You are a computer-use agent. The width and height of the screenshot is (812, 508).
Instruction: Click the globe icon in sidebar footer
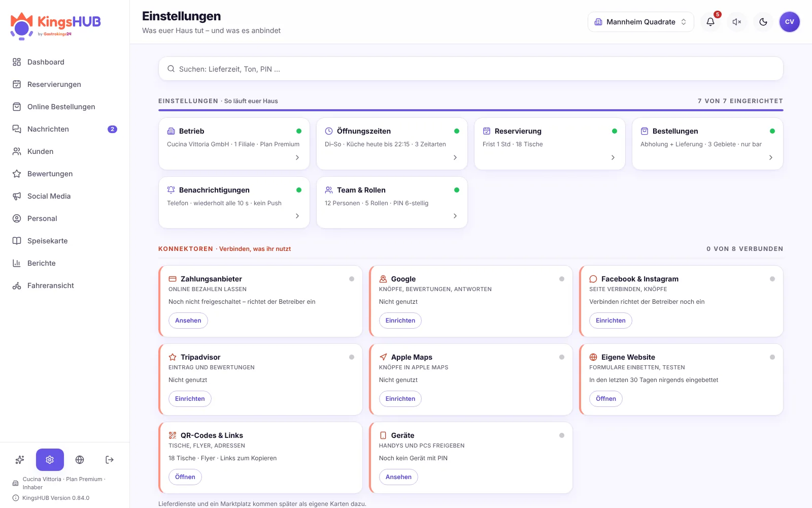coord(80,460)
